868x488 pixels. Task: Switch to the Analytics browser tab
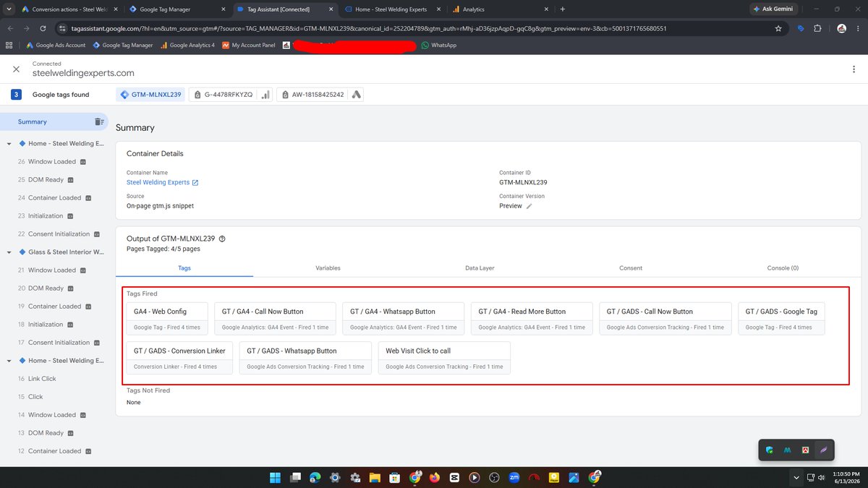[x=499, y=9]
